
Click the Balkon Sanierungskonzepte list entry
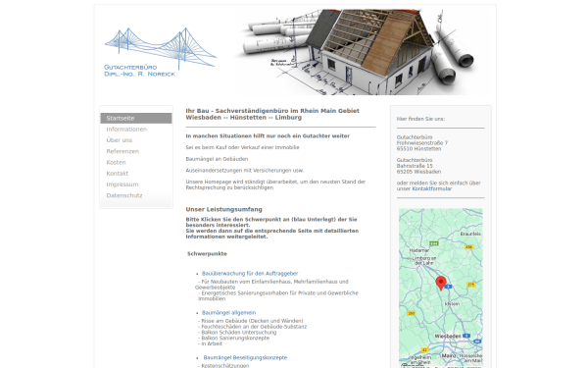(233, 338)
